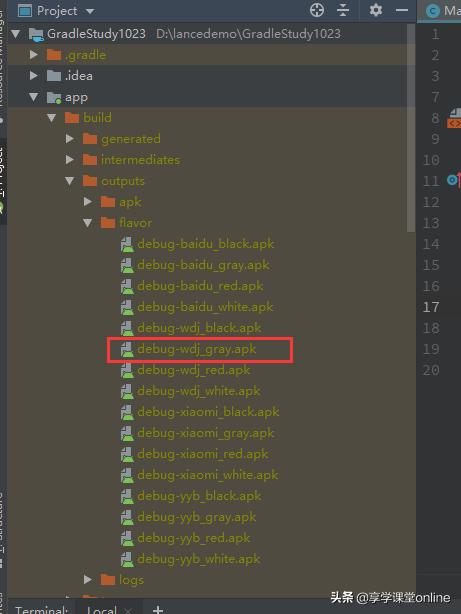Click the debug-baidu_gray.apk file icon
Screen dimensions: 461x614
tap(127, 265)
